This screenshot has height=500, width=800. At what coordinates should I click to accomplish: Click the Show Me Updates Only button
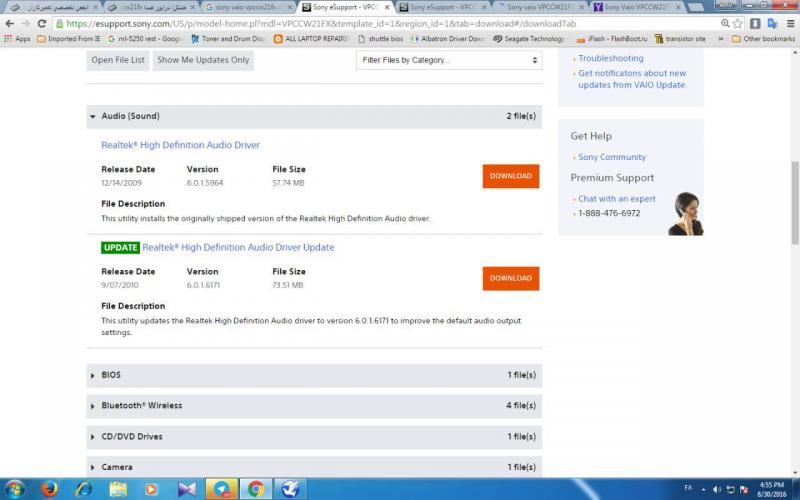tap(203, 60)
